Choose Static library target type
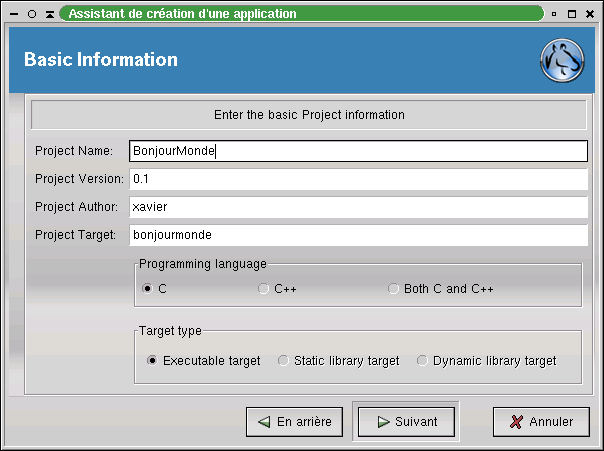Viewport: 604px width, 451px height. pyautogui.click(x=283, y=361)
